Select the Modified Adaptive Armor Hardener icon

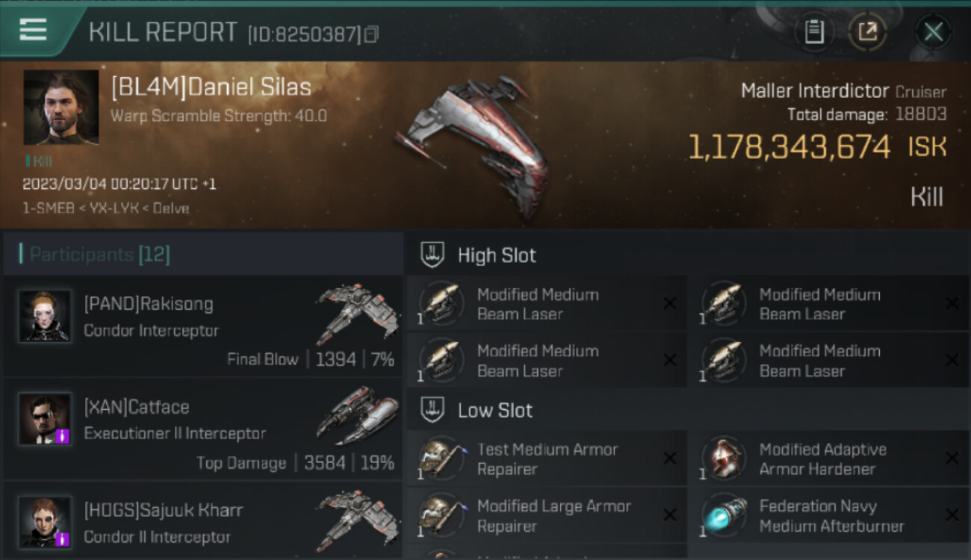click(x=725, y=458)
